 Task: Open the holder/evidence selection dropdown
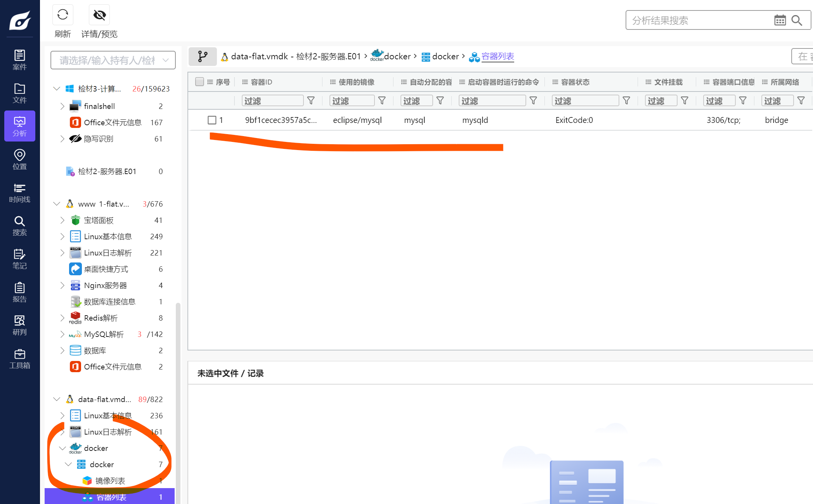tap(113, 60)
